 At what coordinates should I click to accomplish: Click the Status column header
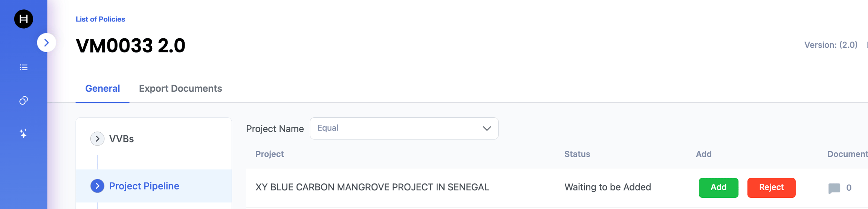[x=577, y=154]
